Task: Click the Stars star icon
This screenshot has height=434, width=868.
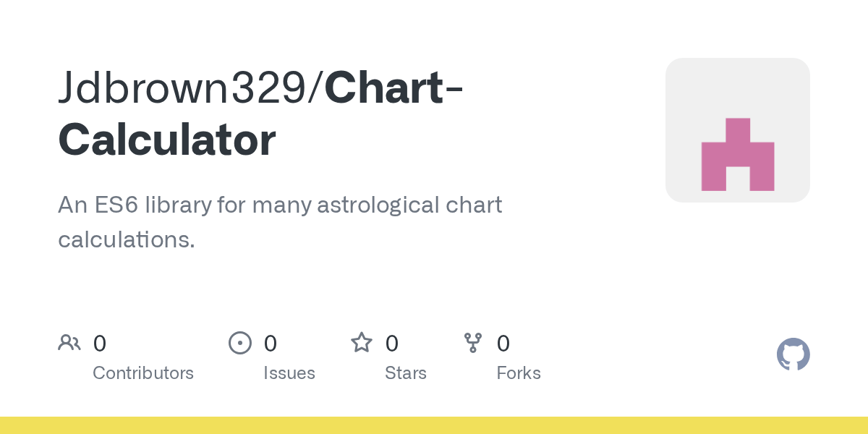Action: 362,343
